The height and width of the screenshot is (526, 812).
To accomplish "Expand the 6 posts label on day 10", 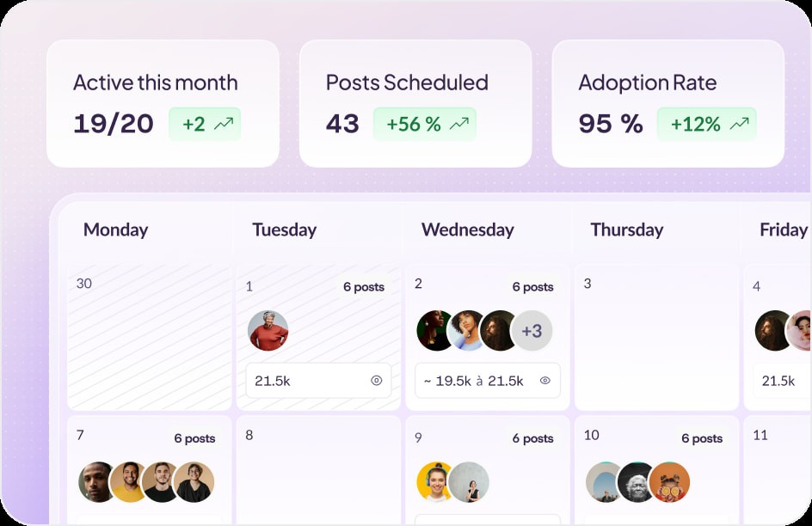I will (701, 438).
